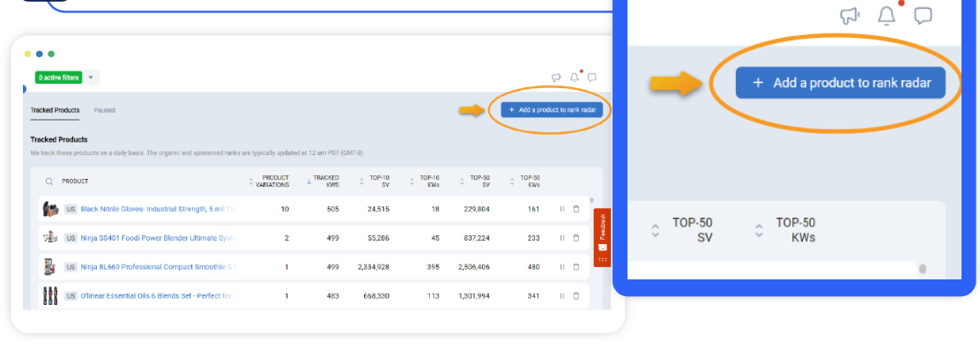Sort by TOP-50 SV column in left window
Viewport: 980px width, 349px height.
[475, 182]
